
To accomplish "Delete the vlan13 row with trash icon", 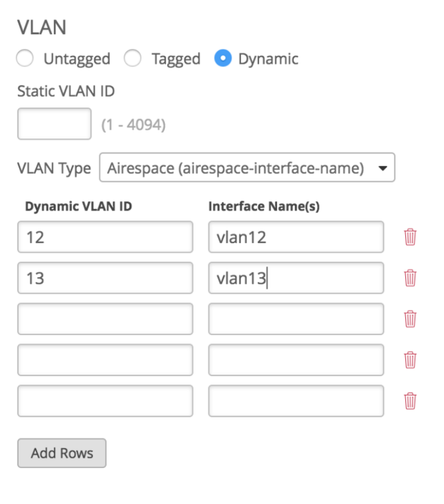I will pos(410,278).
